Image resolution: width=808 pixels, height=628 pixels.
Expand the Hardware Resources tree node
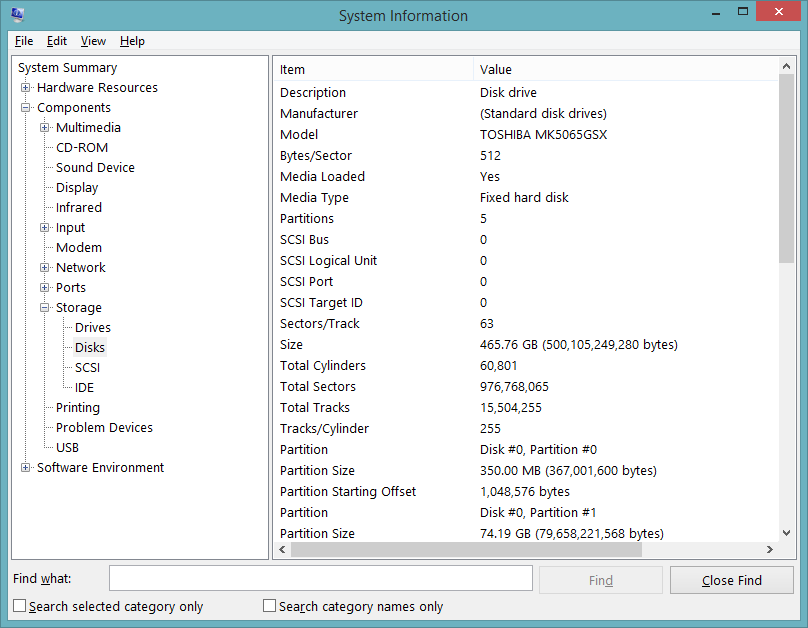click(24, 87)
